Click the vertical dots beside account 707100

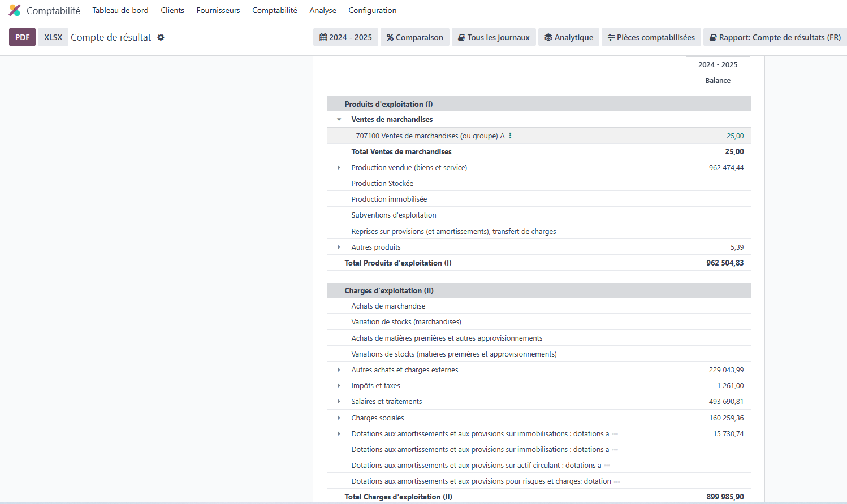click(511, 136)
